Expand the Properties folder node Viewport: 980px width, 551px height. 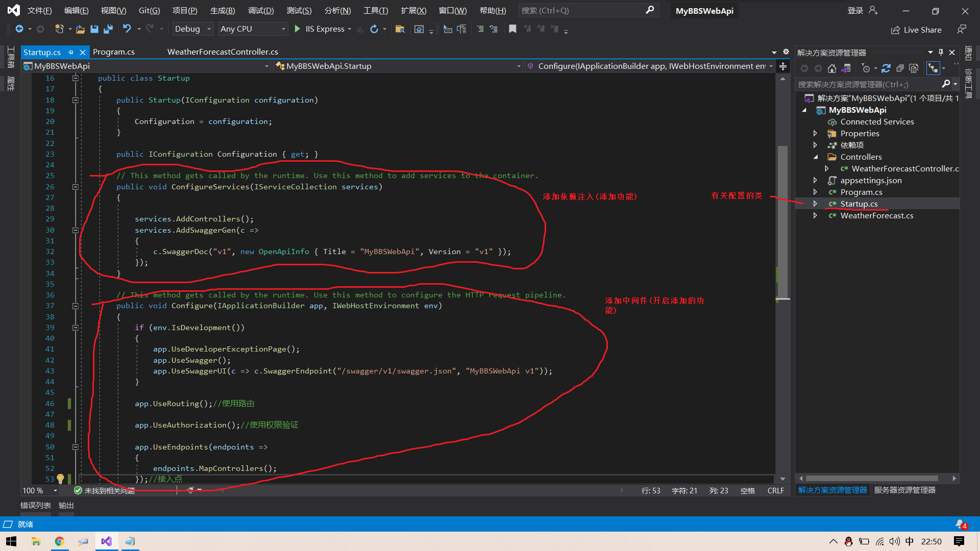tap(815, 133)
